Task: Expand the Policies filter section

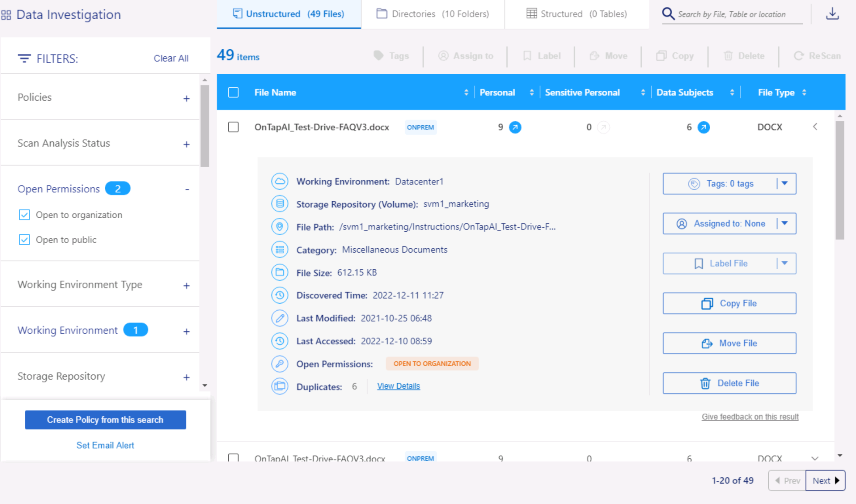Action: click(x=186, y=99)
